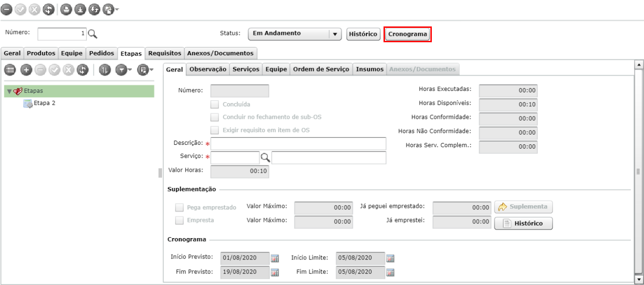Screen dimensions: 644x285
Task: Click the Descrição input field
Action: (299, 144)
